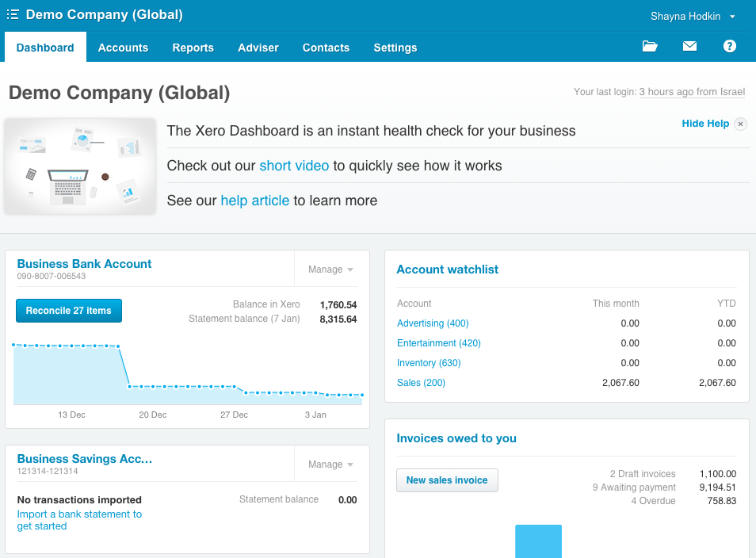
Task: Switch to the Dashboard tab
Action: (x=45, y=48)
